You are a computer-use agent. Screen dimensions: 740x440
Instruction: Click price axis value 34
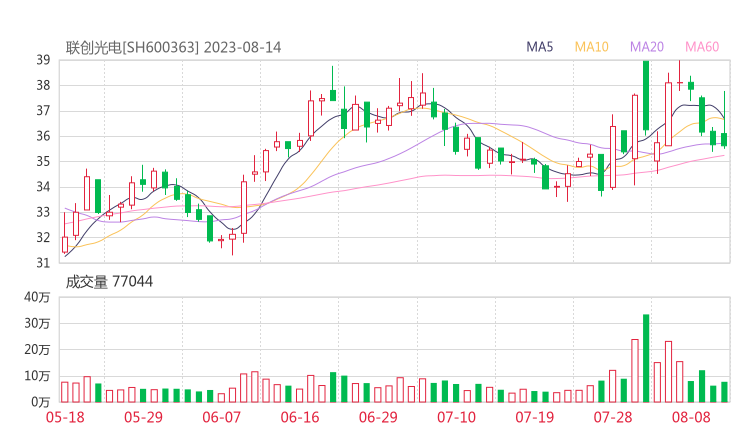43,187
